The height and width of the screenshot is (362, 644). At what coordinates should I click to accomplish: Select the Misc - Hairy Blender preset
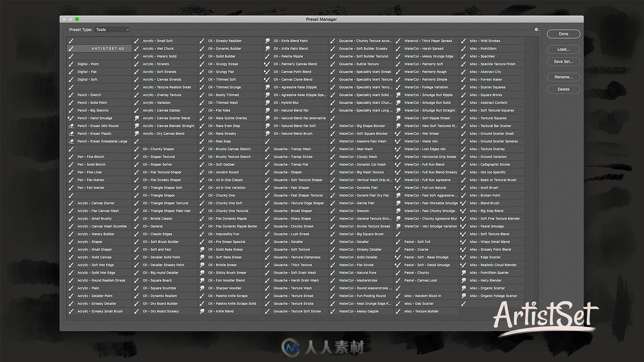491,280
